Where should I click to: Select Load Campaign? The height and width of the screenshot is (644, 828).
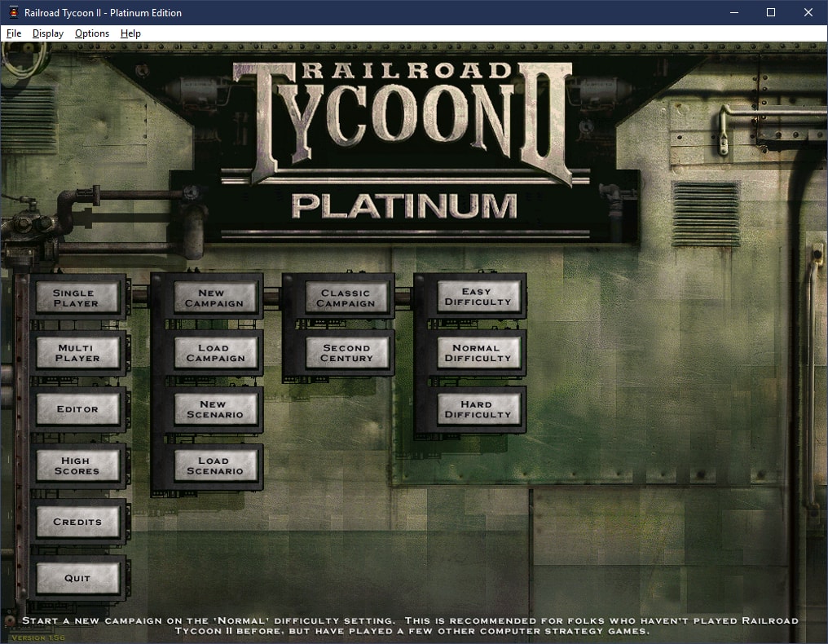(214, 353)
